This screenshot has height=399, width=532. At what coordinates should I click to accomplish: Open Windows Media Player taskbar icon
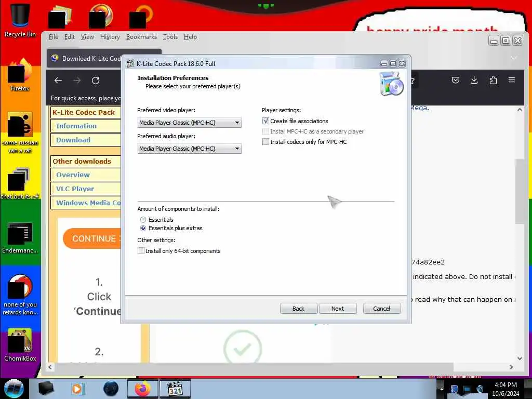77,389
